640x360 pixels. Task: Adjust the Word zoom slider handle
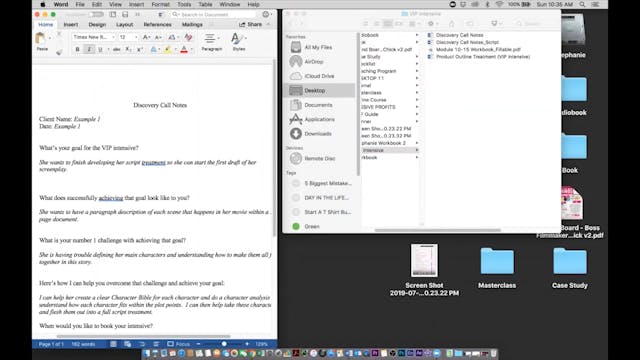(224, 344)
